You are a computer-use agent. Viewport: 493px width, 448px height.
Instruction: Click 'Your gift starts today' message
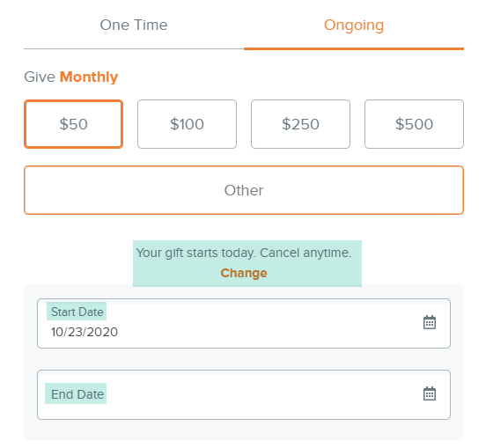click(244, 253)
